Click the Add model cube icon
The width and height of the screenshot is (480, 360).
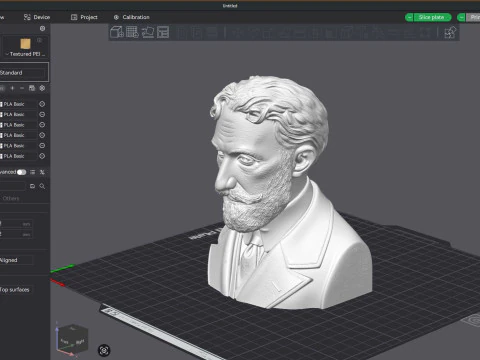click(x=117, y=32)
